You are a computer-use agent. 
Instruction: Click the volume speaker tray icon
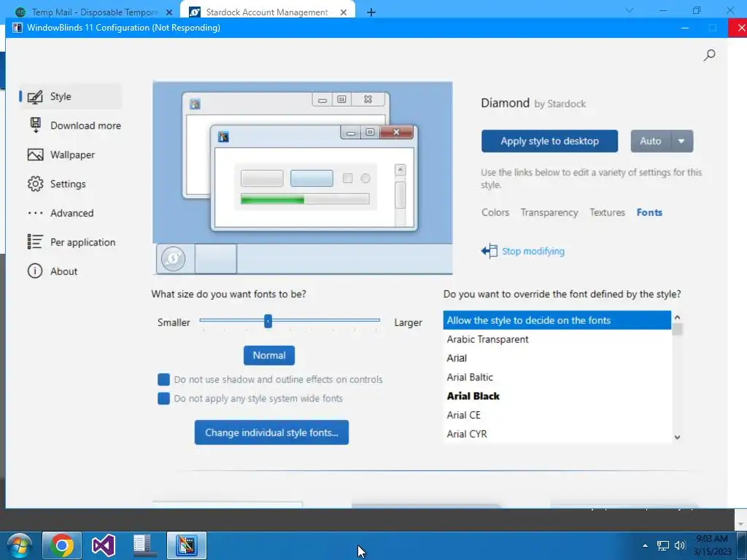pos(680,545)
